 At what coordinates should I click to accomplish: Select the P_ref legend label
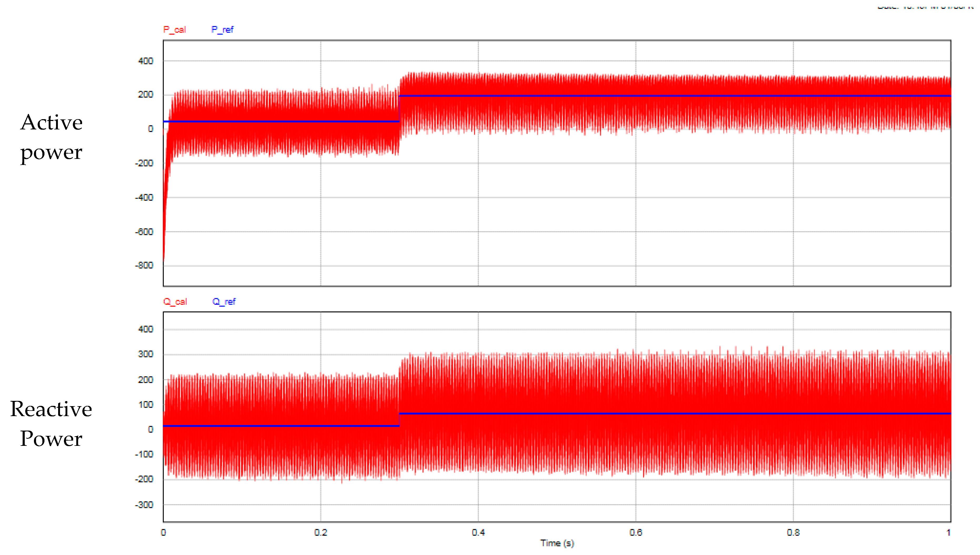click(222, 30)
